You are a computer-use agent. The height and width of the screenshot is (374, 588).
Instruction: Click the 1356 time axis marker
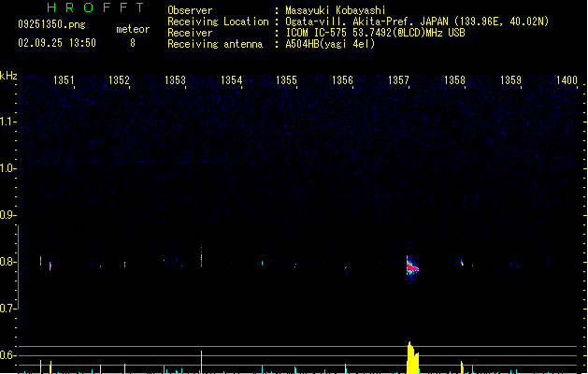pyautogui.click(x=342, y=80)
